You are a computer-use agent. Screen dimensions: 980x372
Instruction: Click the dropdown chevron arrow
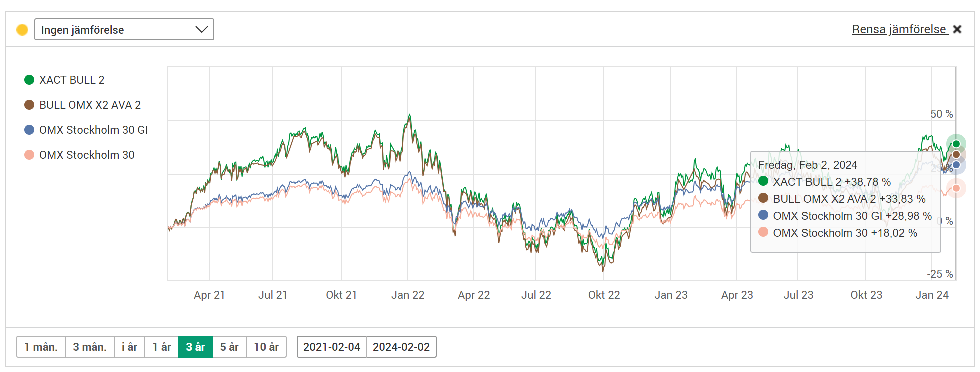point(201,29)
